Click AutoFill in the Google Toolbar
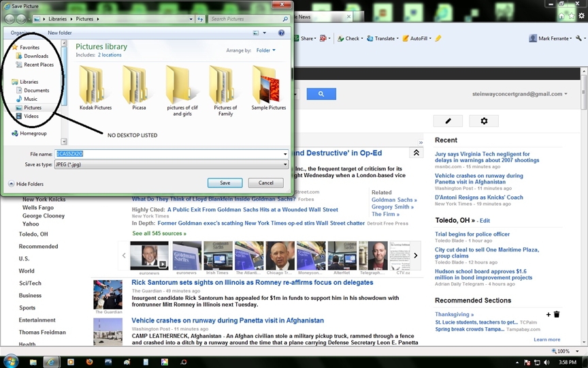Image resolution: width=588 pixels, height=368 pixels. 416,38
